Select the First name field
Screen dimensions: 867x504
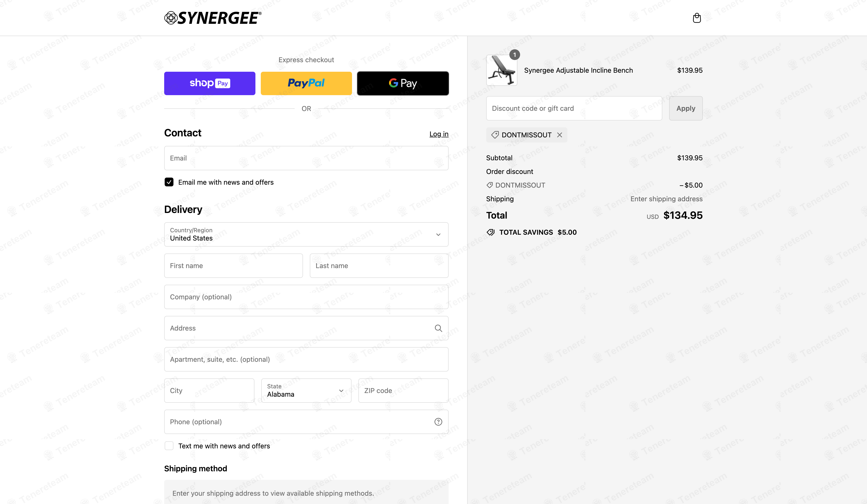point(233,266)
